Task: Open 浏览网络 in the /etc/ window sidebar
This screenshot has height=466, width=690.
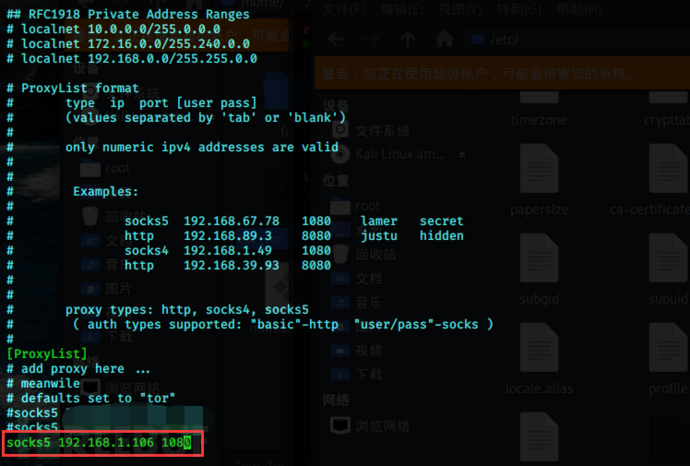Action: pos(371,426)
